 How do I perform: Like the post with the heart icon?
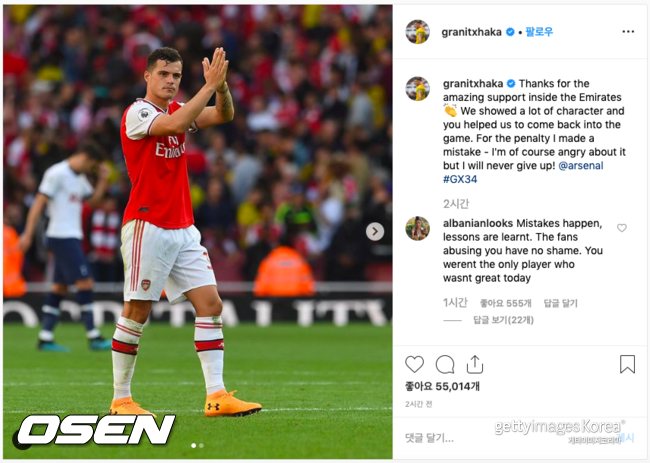pos(414,364)
